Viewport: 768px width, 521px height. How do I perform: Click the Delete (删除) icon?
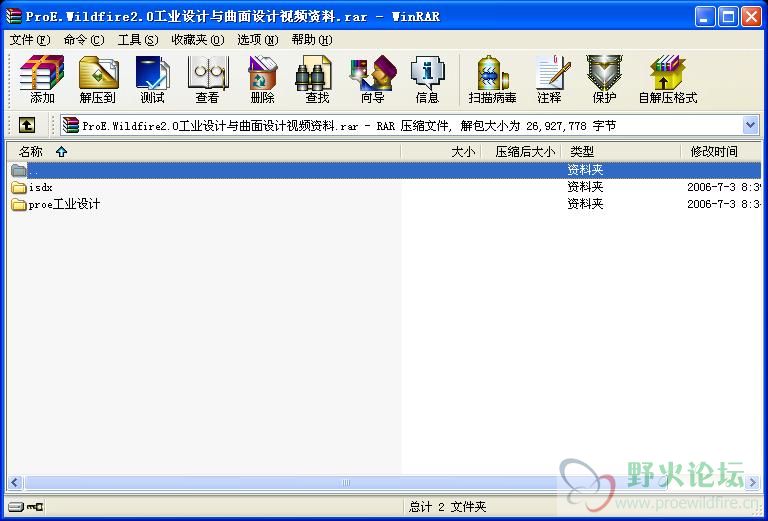point(262,80)
